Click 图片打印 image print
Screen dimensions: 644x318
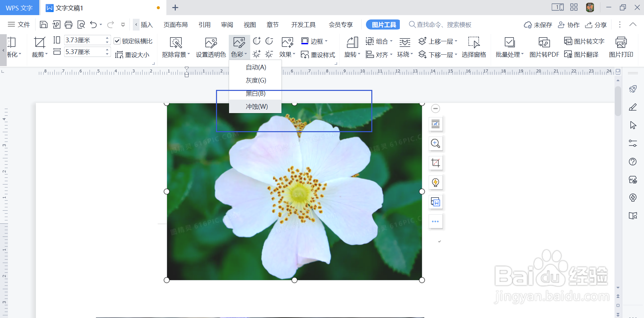621,47
